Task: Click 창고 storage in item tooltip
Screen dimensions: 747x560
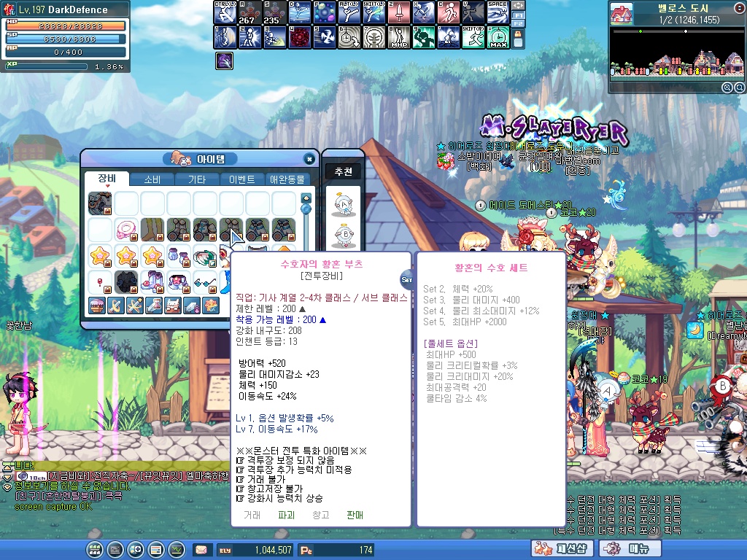Action: (x=321, y=515)
